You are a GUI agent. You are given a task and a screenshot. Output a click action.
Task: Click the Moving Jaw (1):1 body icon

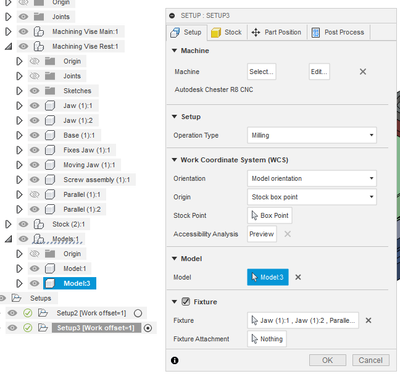coord(50,165)
